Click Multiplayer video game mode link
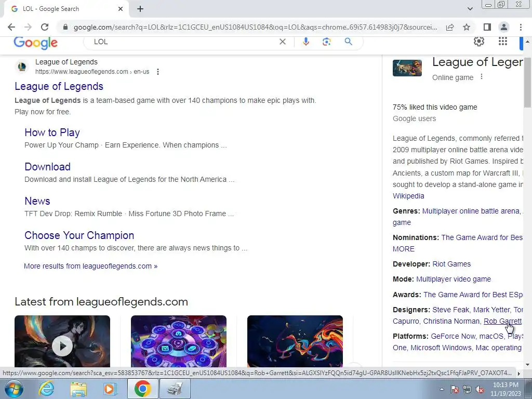 pos(454,279)
